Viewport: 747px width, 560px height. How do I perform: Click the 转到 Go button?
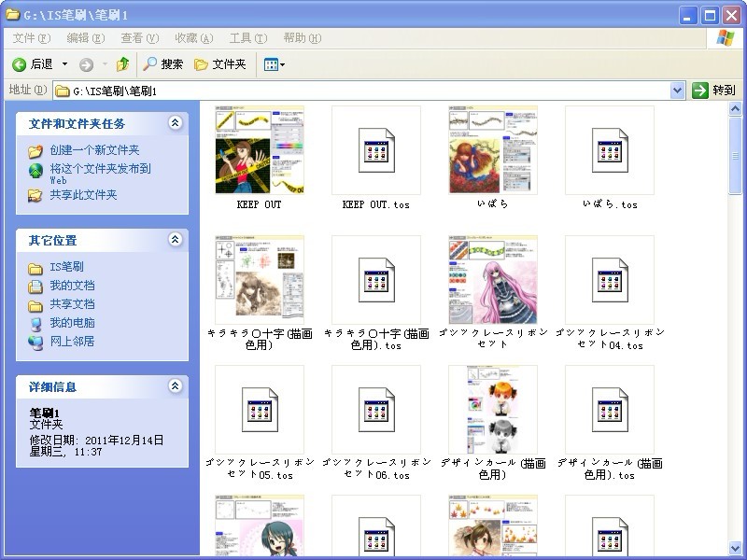click(x=714, y=90)
